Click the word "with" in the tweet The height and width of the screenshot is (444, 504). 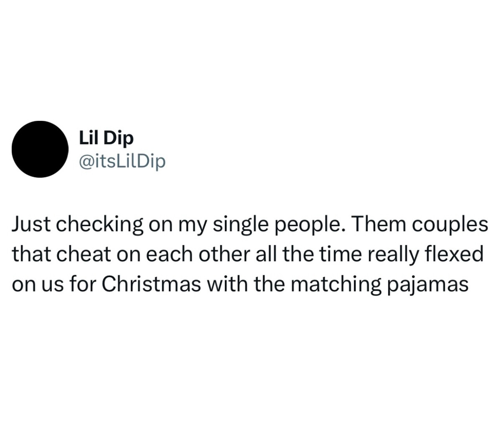coord(226,284)
